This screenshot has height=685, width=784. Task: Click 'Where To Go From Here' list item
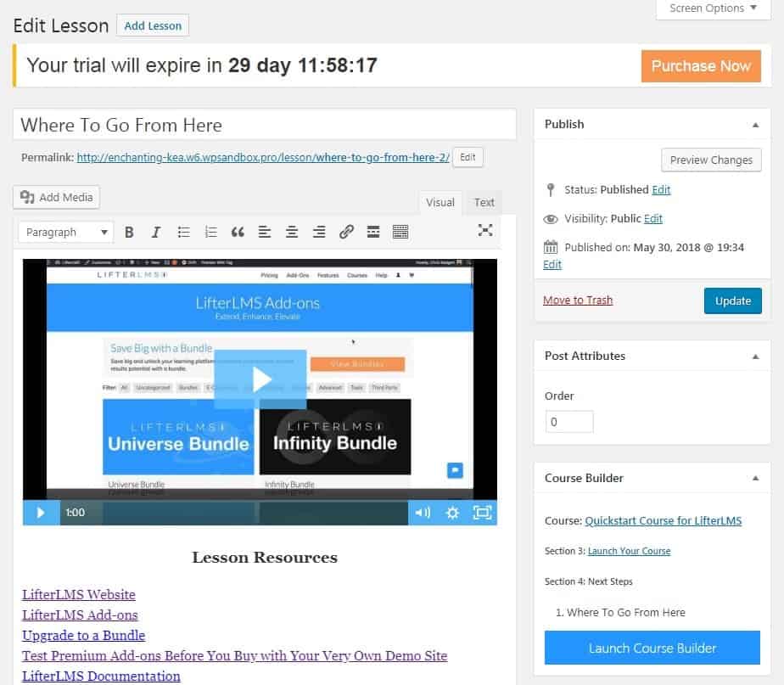[x=626, y=613]
